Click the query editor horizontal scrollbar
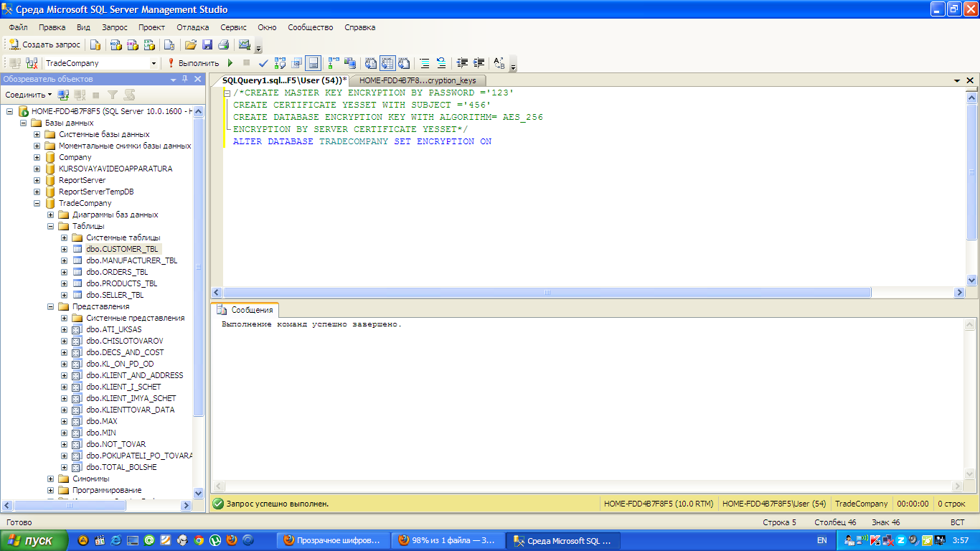 pos(547,293)
